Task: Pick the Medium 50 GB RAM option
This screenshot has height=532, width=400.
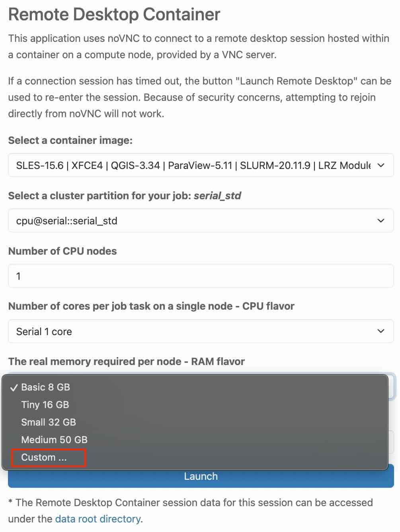Action: (x=54, y=440)
